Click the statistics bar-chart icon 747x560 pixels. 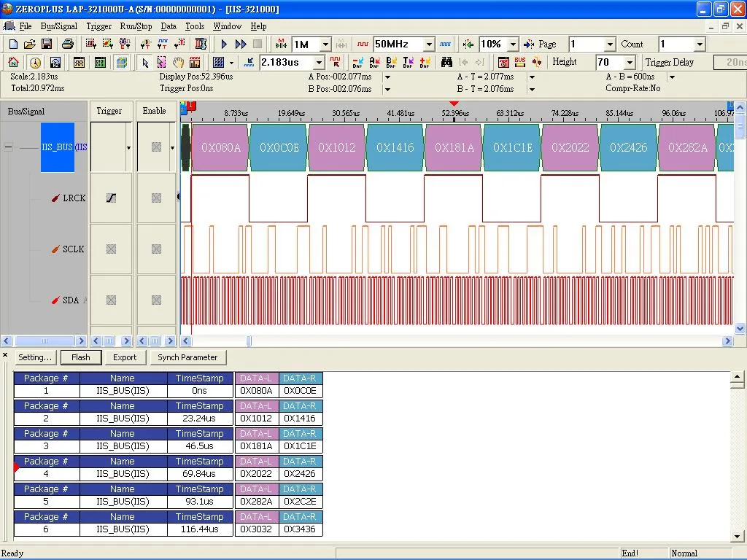coord(195,63)
